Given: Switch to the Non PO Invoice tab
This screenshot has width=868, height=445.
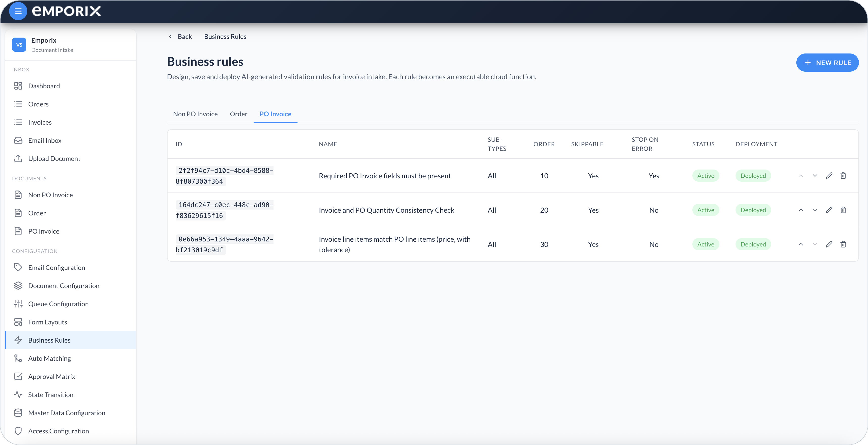Looking at the screenshot, I should pos(196,114).
